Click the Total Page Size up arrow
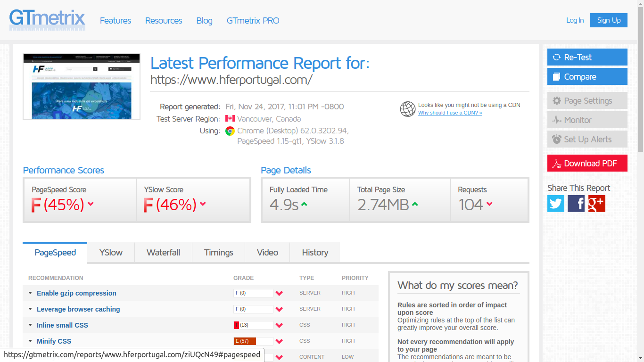Screen dimensions: 644x362 coord(415,204)
